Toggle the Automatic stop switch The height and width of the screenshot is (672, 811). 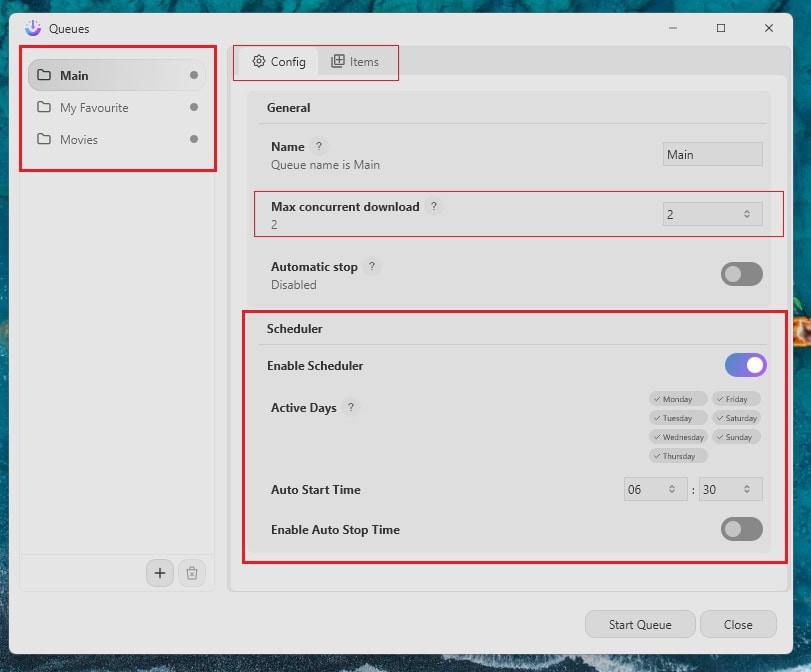point(742,274)
